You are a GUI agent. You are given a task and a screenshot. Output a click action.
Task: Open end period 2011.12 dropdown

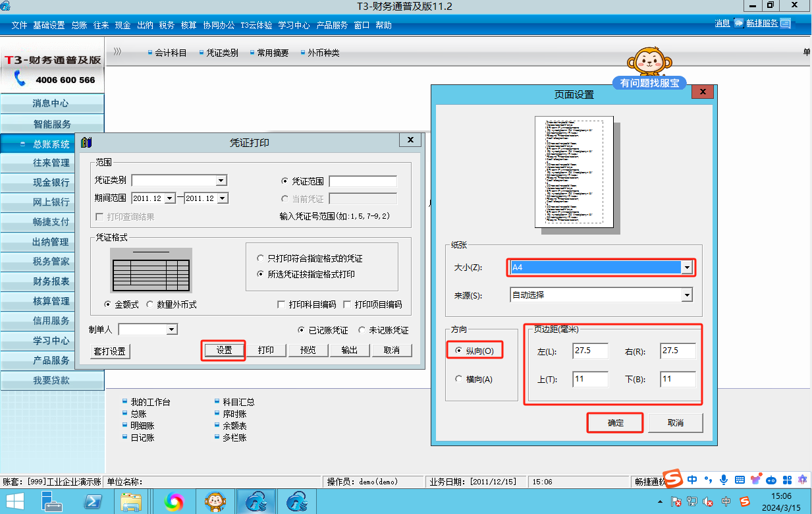tap(223, 198)
